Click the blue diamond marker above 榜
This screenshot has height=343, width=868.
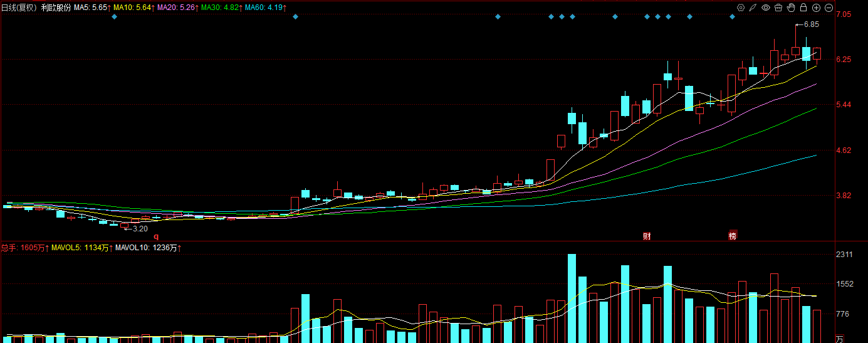pyautogui.click(x=732, y=17)
